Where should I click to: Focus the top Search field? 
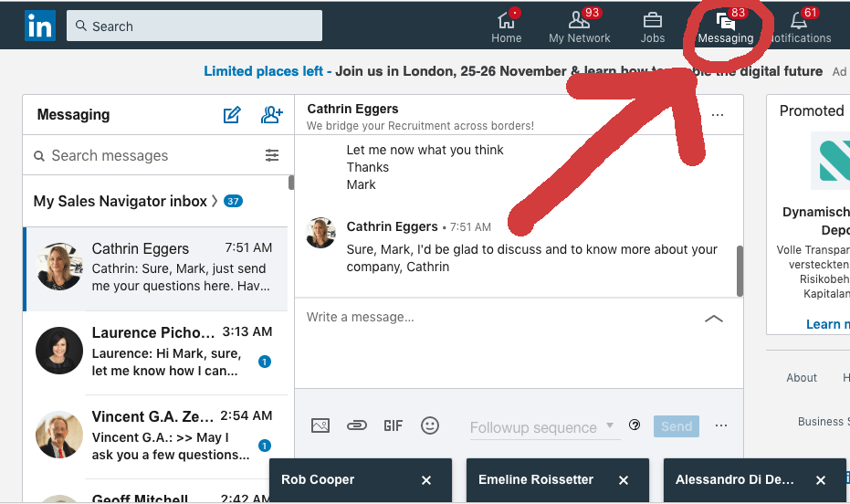click(194, 26)
